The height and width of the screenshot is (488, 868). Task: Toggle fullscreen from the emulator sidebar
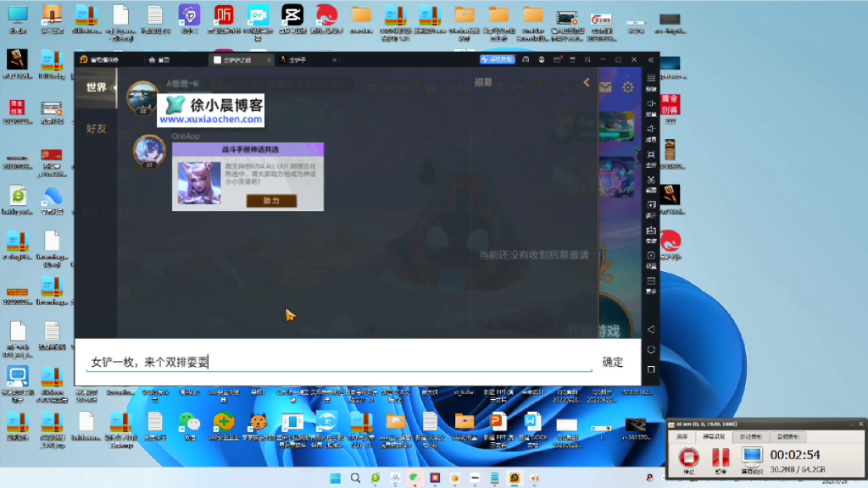click(649, 154)
